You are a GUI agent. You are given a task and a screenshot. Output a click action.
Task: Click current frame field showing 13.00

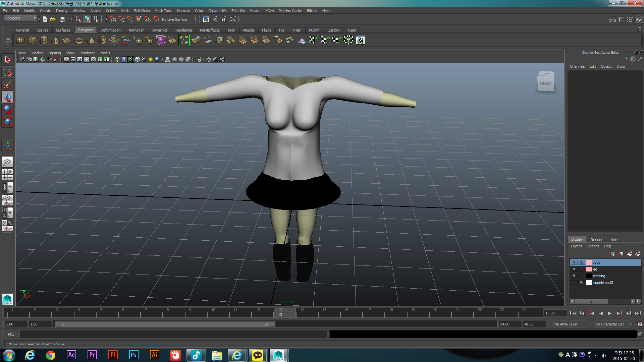(555, 313)
